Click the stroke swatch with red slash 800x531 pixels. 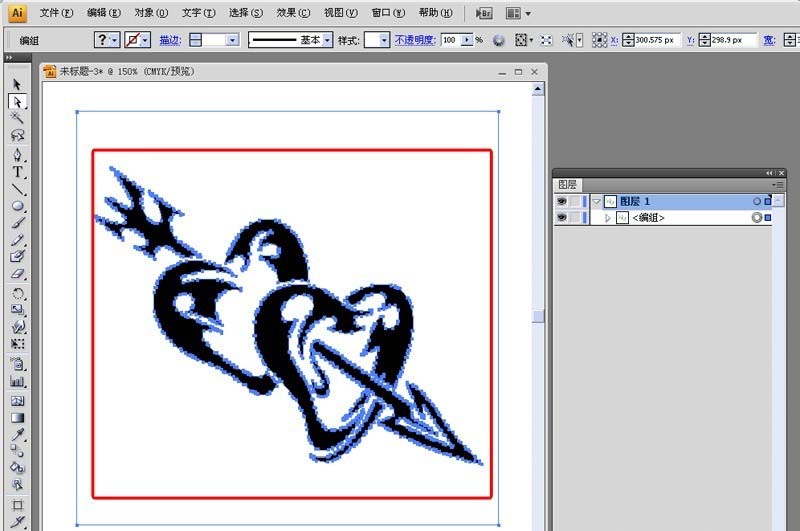coord(133,40)
